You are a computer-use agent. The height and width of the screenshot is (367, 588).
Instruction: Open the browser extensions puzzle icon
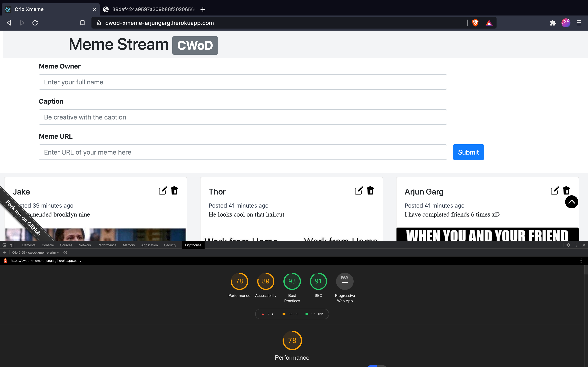click(x=553, y=23)
